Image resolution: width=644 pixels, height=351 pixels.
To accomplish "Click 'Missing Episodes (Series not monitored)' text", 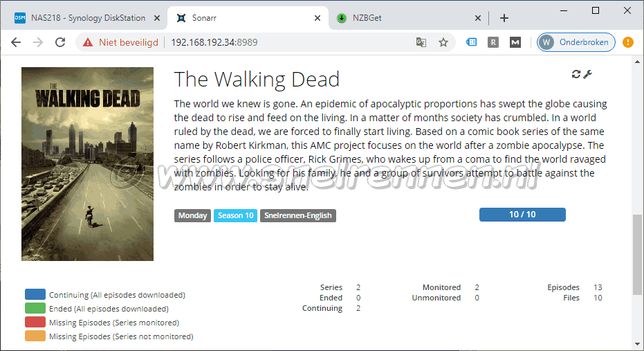I will pyautogui.click(x=121, y=336).
